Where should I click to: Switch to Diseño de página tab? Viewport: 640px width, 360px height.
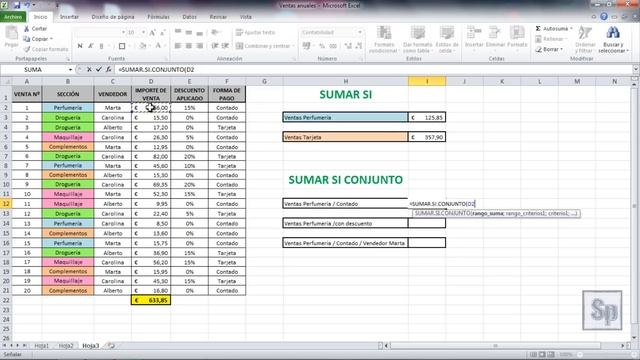pyautogui.click(x=113, y=17)
